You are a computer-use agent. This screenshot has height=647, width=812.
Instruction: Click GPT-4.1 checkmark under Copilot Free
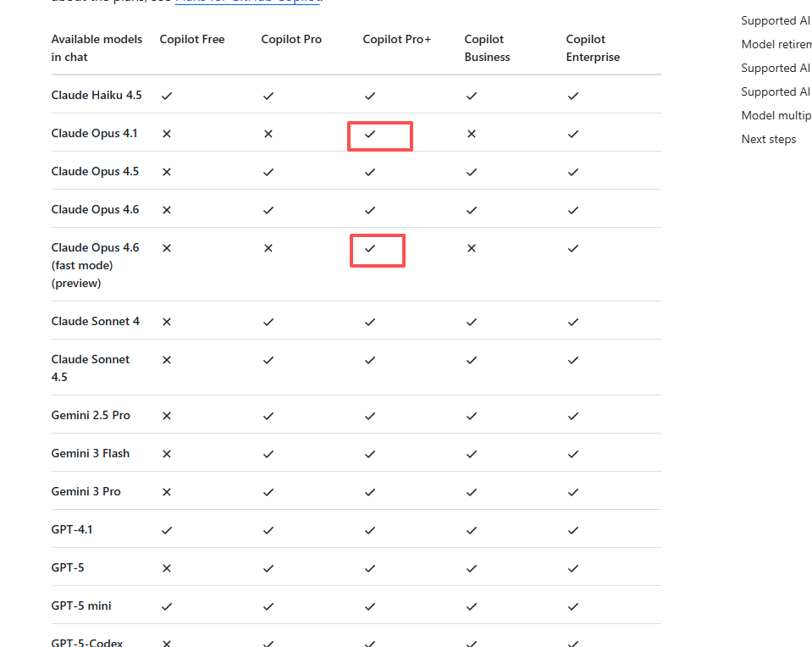click(x=167, y=530)
